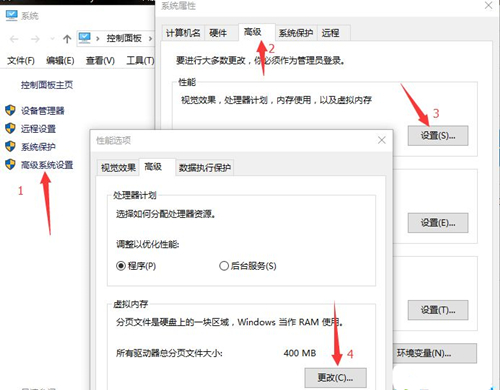The height and width of the screenshot is (390, 500).
Task: Click 设置(T)... button
Action: (438, 310)
